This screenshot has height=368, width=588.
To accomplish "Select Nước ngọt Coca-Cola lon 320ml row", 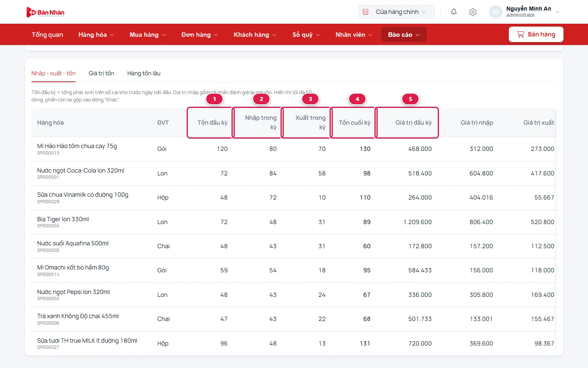I will [294, 173].
